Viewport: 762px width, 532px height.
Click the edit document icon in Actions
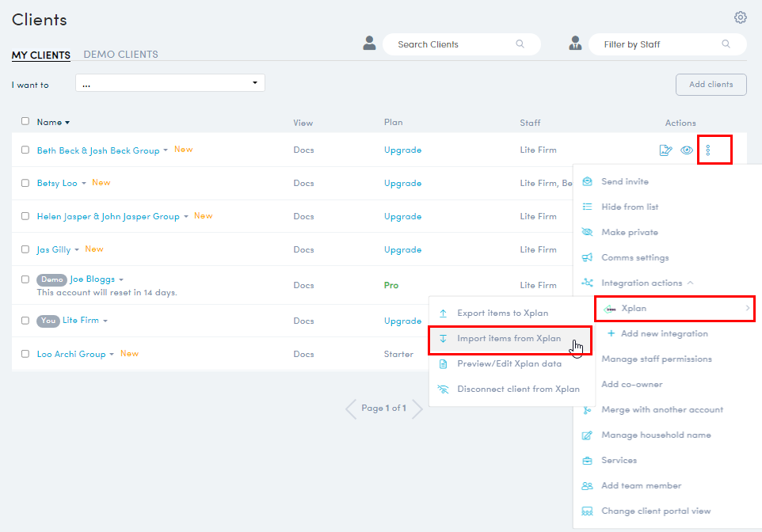665,150
